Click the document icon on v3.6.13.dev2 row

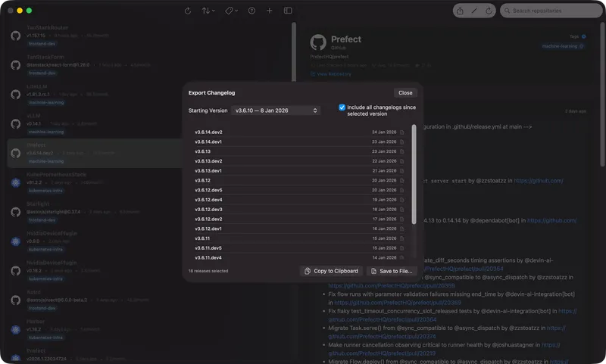[x=402, y=161]
